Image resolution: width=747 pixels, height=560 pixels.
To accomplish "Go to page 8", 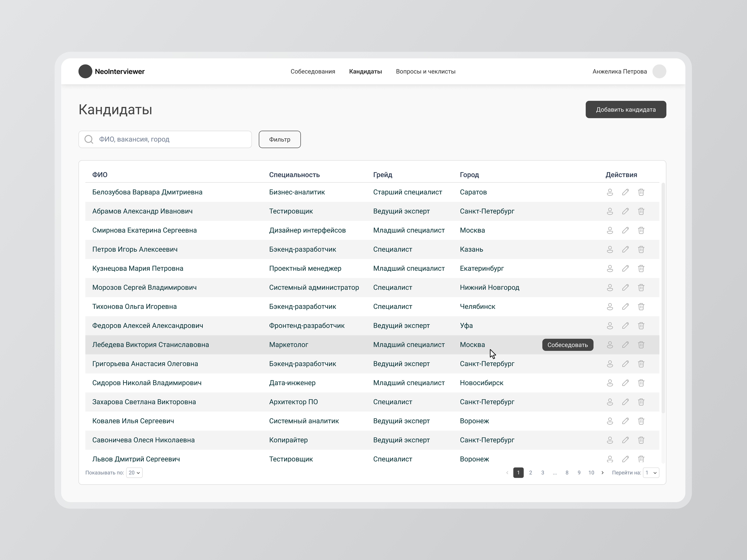I will (x=567, y=473).
